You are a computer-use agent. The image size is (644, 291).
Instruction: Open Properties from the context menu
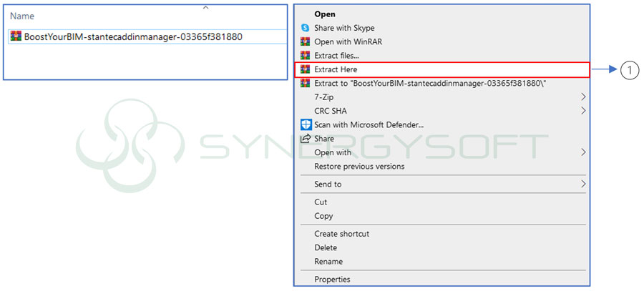(x=332, y=279)
